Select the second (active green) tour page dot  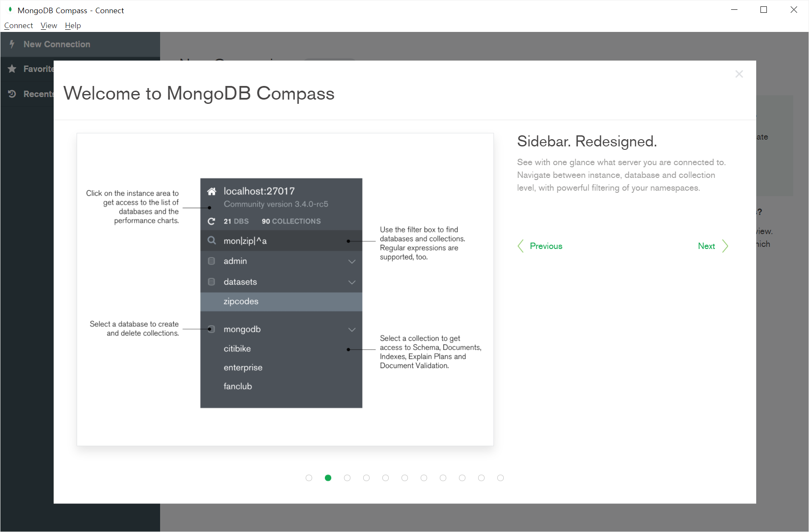328,478
